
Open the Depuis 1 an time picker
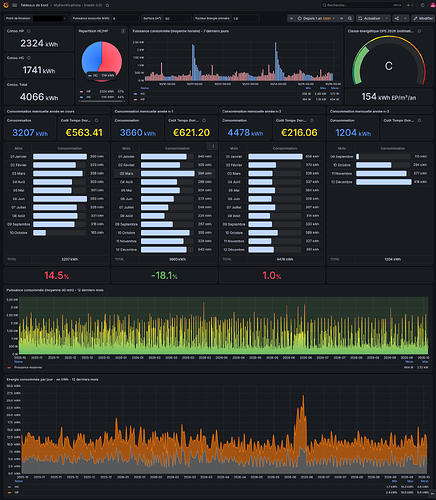click(x=316, y=18)
